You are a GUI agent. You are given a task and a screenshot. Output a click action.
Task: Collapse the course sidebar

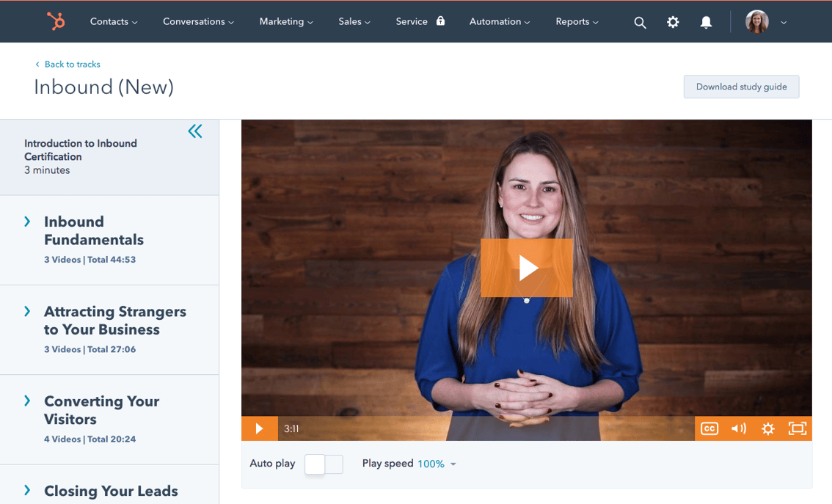click(x=195, y=131)
